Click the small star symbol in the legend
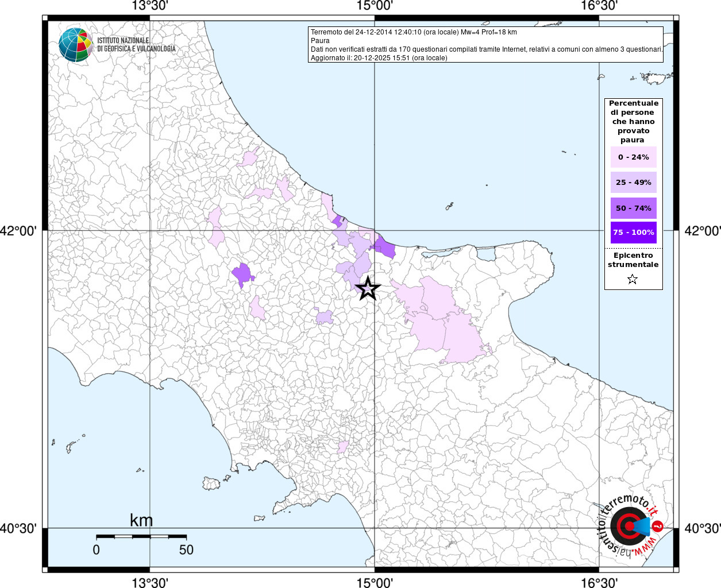The height and width of the screenshot is (588, 721). (x=633, y=280)
